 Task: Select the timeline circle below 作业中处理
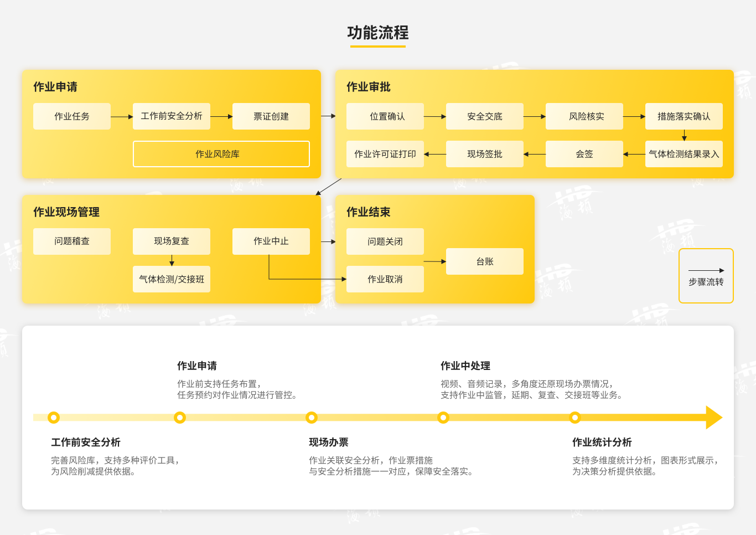(x=443, y=418)
